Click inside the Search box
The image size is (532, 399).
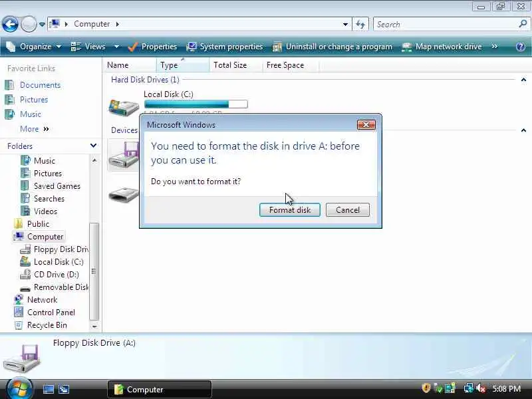click(446, 25)
